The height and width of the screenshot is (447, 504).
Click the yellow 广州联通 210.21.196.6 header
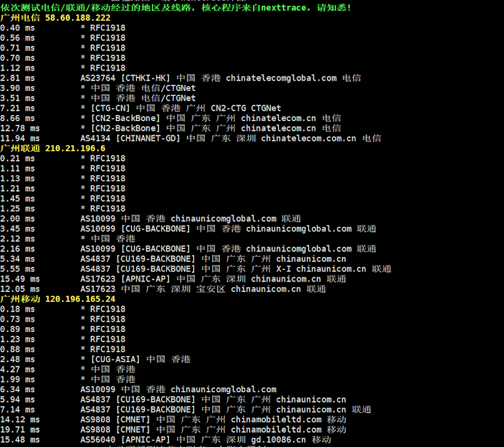coord(53,148)
